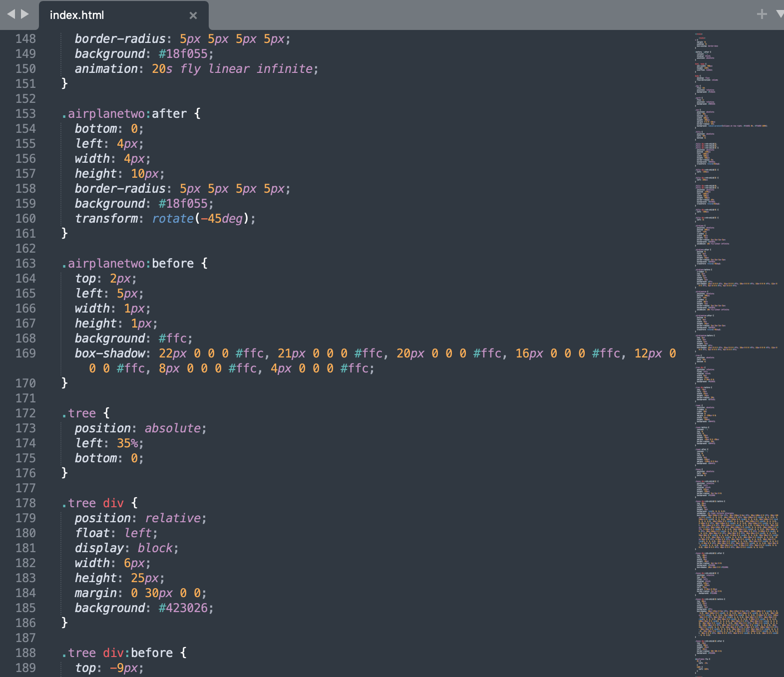Go to next tab with right arrow

pyautogui.click(x=24, y=14)
